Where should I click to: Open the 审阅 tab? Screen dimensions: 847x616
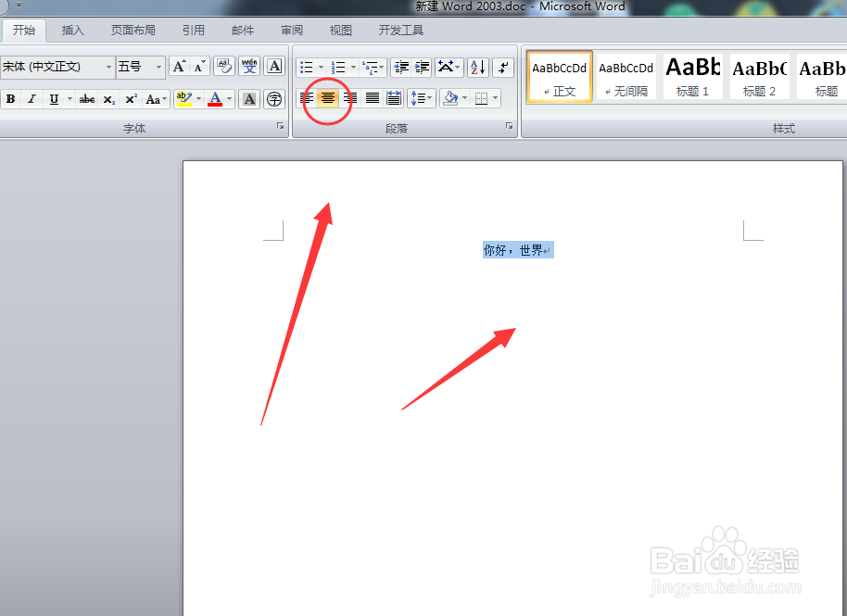coord(292,31)
